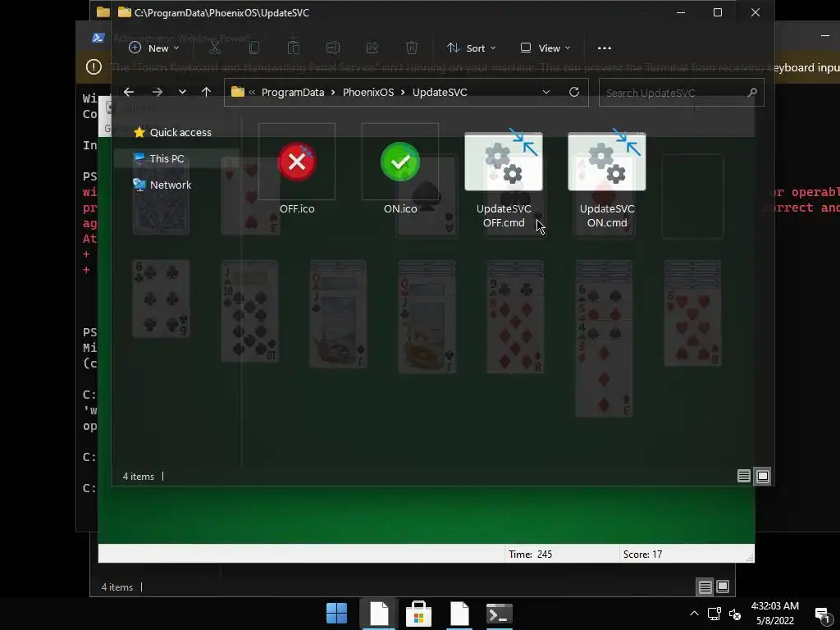Open the Microsoft Store taskbar icon

418,614
